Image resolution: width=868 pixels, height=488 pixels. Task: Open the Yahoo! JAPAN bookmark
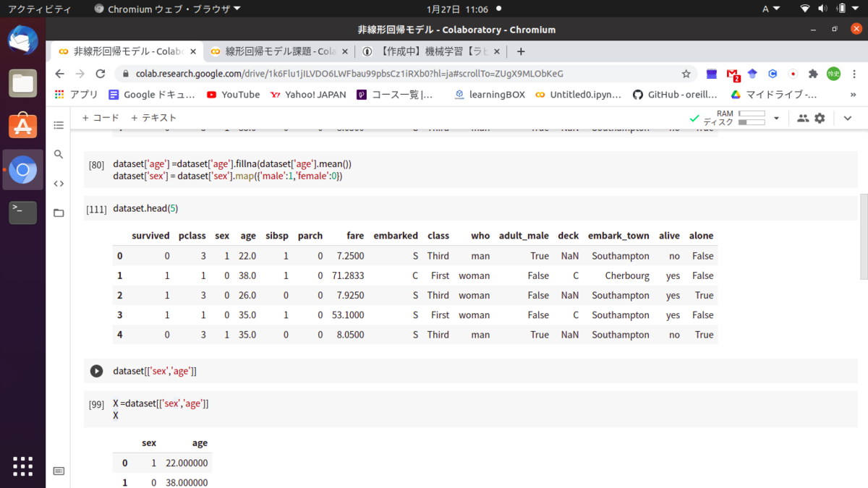pos(308,95)
